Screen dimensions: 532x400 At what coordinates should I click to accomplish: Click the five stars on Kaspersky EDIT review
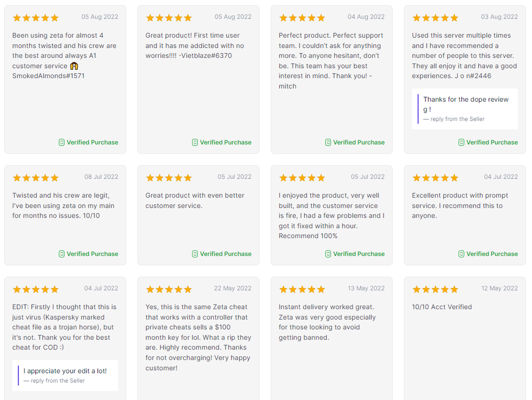(x=35, y=289)
